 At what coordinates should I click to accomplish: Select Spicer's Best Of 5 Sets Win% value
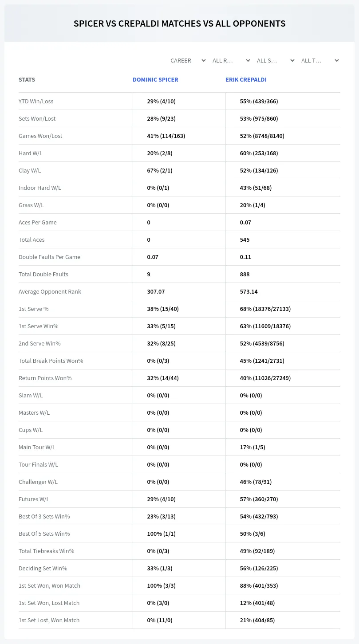point(161,534)
